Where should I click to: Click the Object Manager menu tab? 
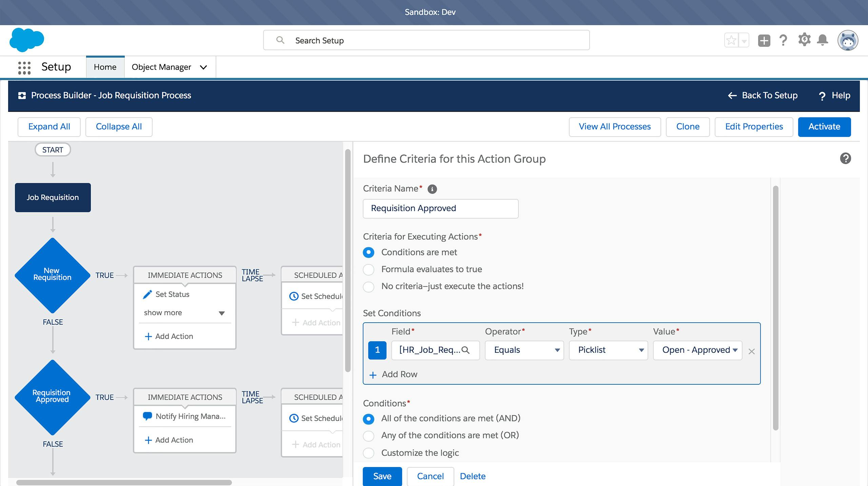coord(169,67)
